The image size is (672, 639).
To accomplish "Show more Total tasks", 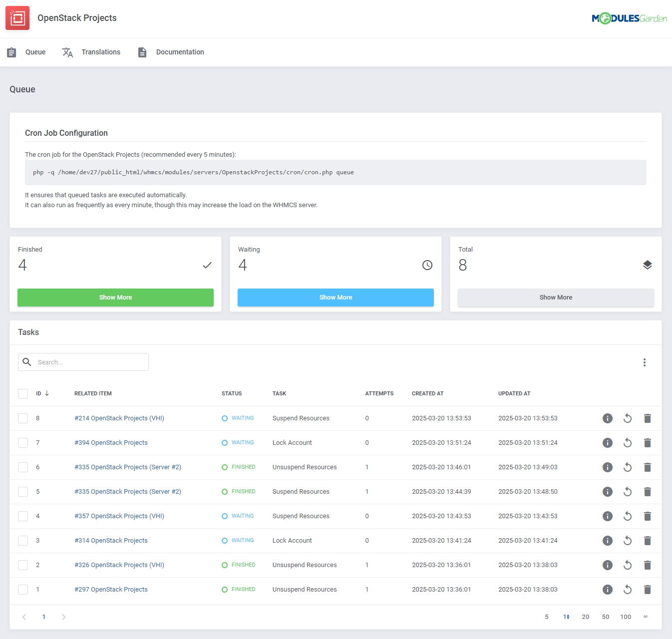I will (x=556, y=298).
